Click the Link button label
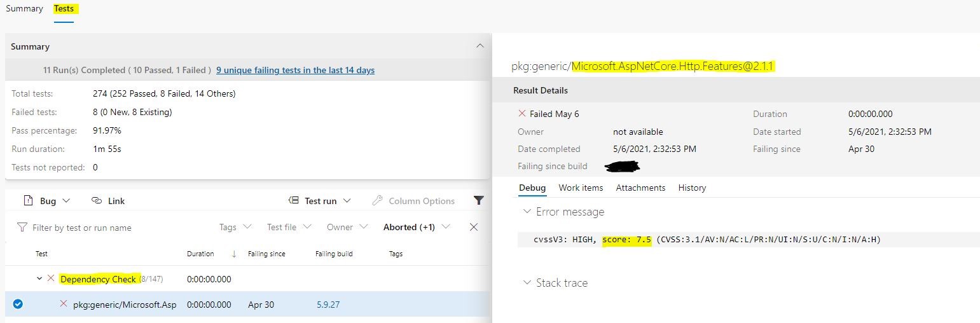 [x=116, y=201]
